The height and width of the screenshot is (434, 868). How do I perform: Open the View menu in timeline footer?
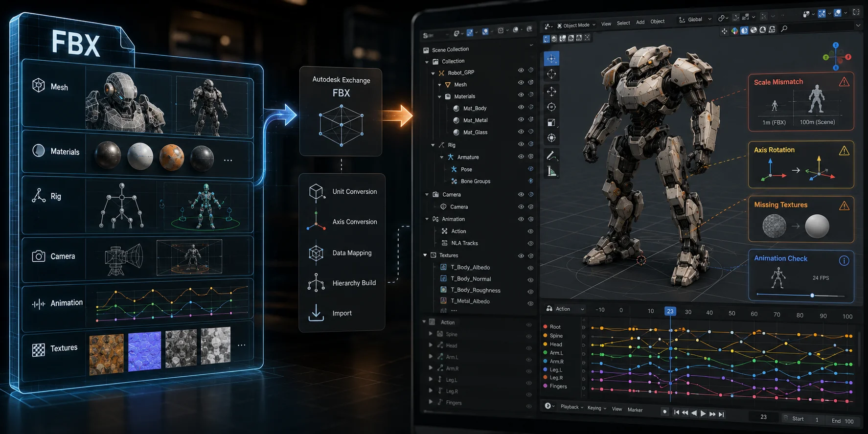pyautogui.click(x=617, y=409)
